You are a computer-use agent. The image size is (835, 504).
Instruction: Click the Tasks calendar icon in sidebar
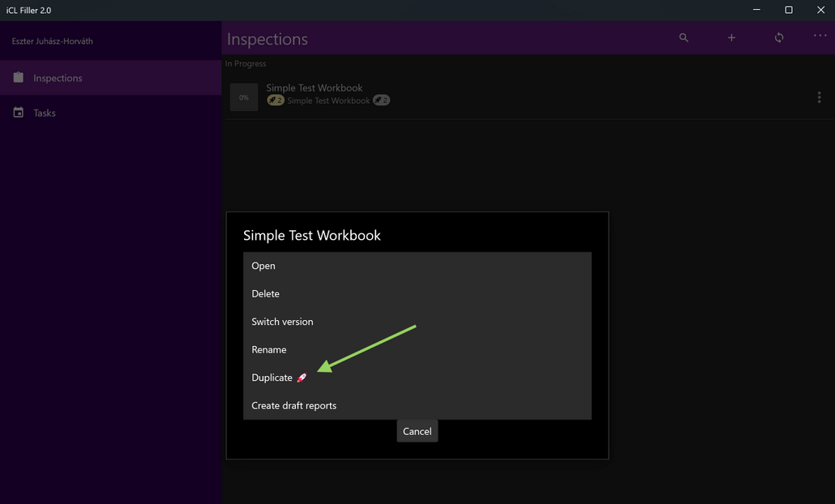[18, 113]
